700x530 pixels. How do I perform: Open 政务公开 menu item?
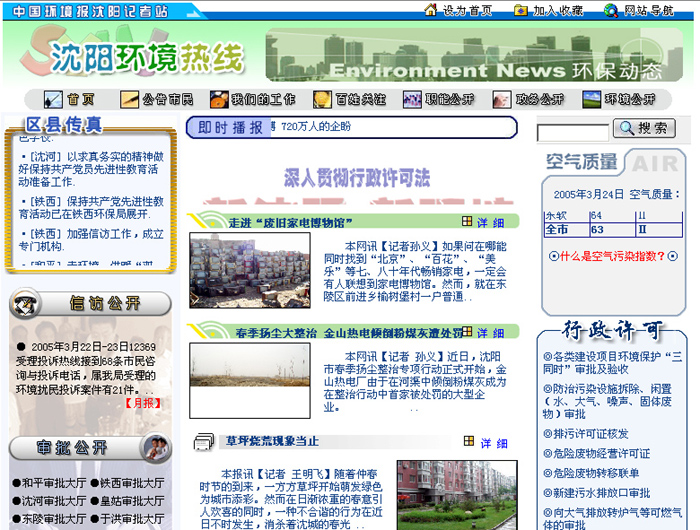[x=540, y=99]
